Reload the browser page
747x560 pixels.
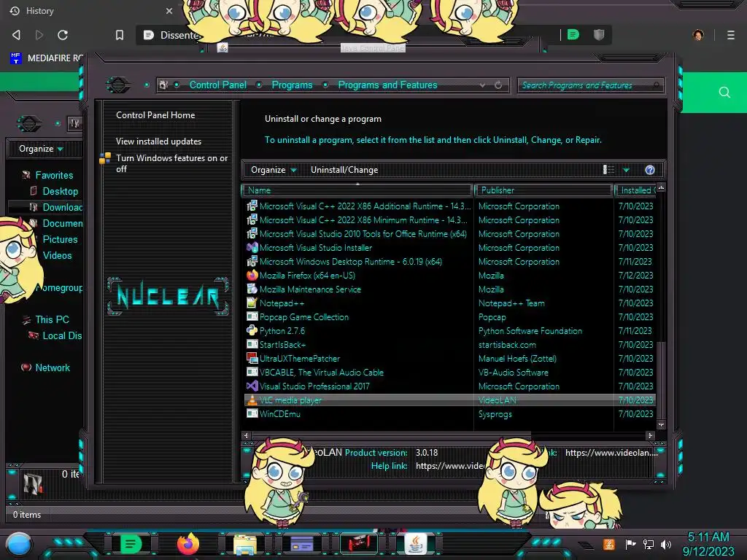coord(63,35)
